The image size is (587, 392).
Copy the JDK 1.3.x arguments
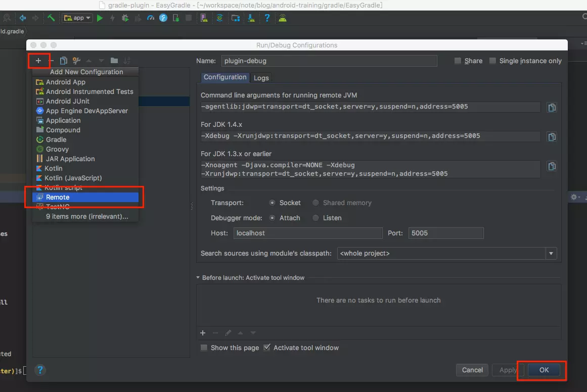tap(552, 166)
